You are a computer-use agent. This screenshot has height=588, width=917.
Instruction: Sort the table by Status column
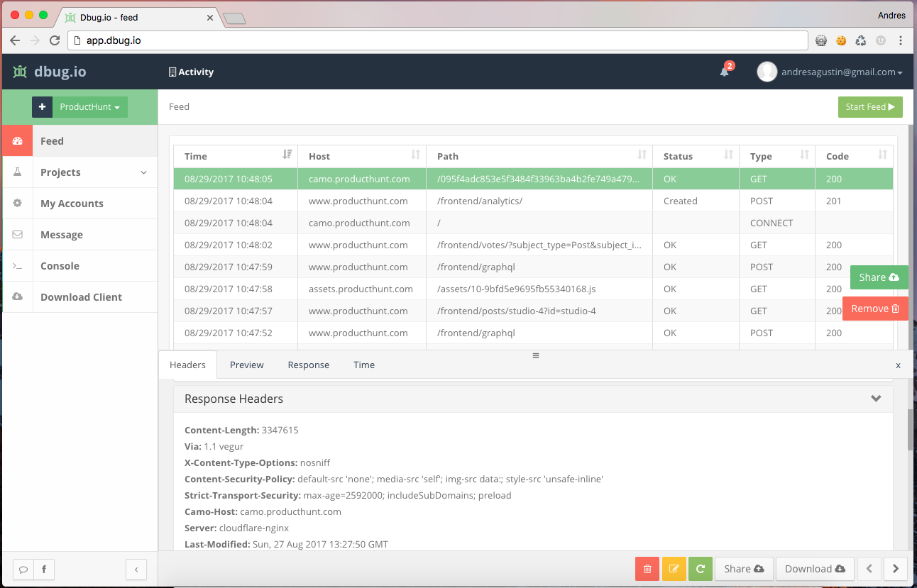point(696,156)
